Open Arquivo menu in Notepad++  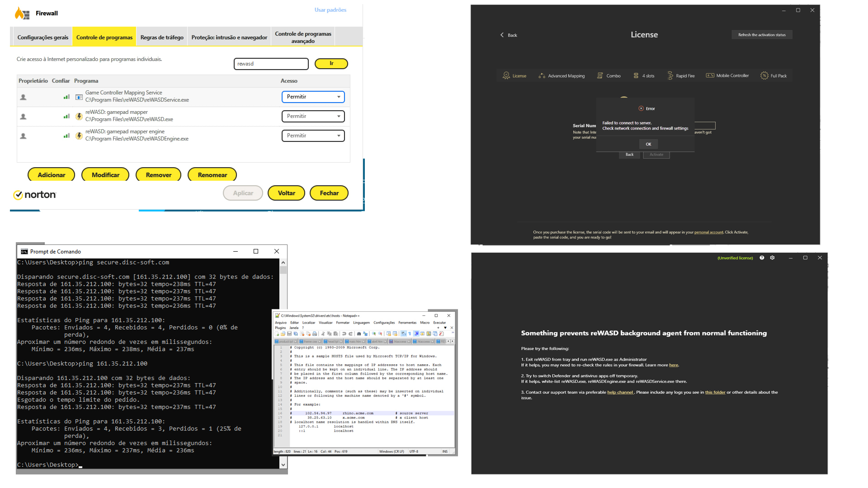[x=281, y=323]
